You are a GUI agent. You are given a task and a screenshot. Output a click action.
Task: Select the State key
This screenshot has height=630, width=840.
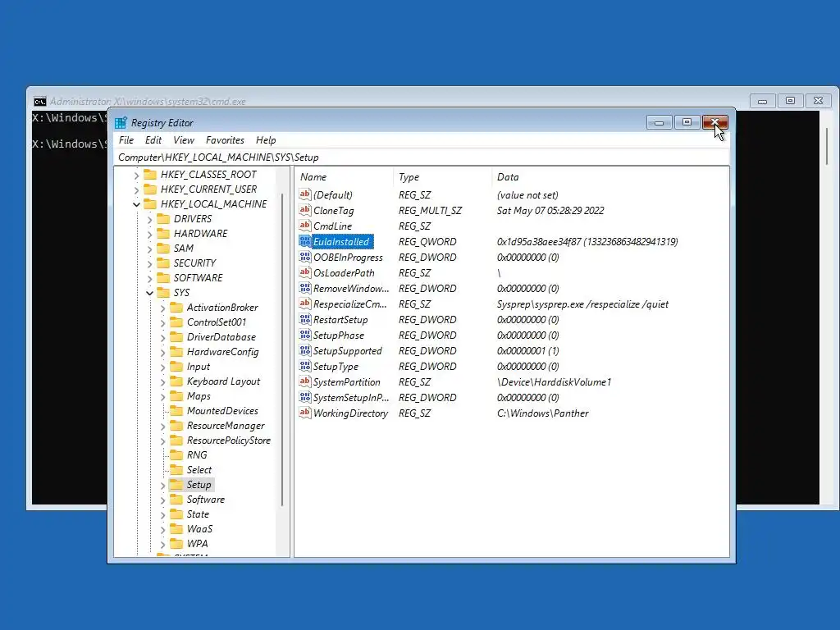(198, 514)
